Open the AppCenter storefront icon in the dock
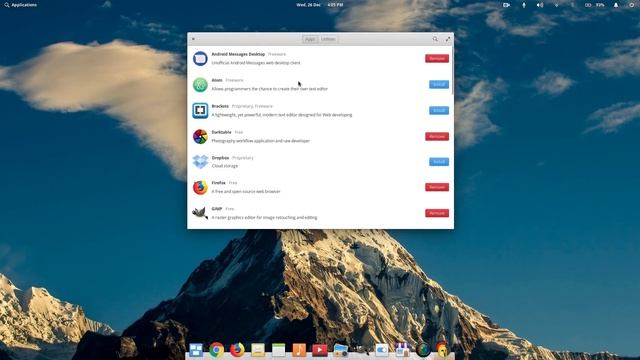This screenshot has height=360, width=640. tap(402, 350)
